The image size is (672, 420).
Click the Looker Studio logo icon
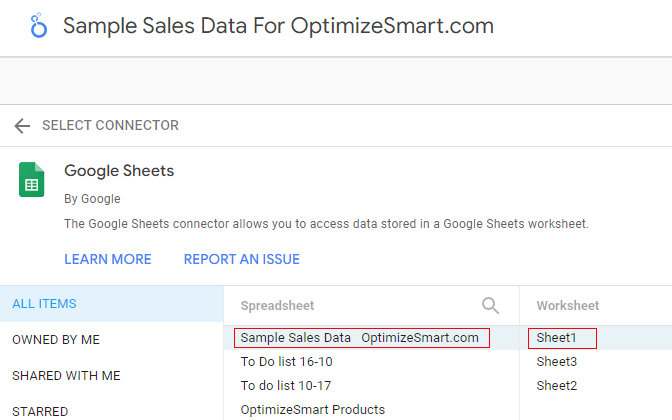pos(38,25)
